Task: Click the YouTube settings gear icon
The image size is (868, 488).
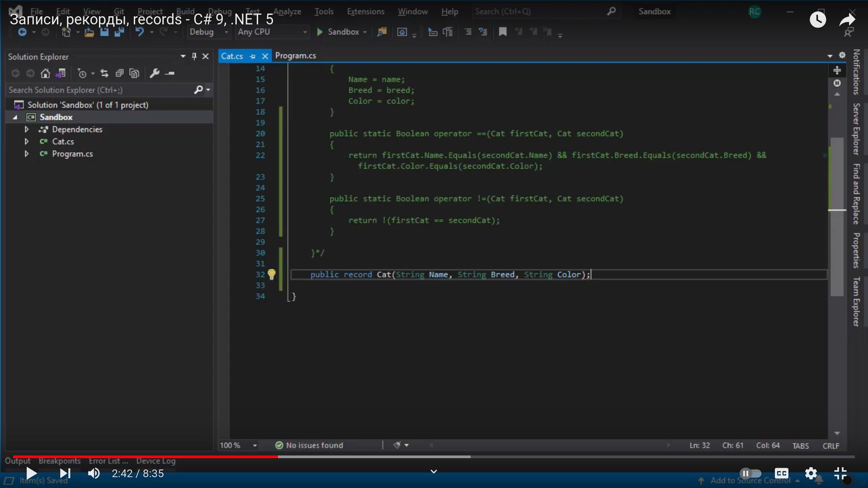Action: point(811,473)
